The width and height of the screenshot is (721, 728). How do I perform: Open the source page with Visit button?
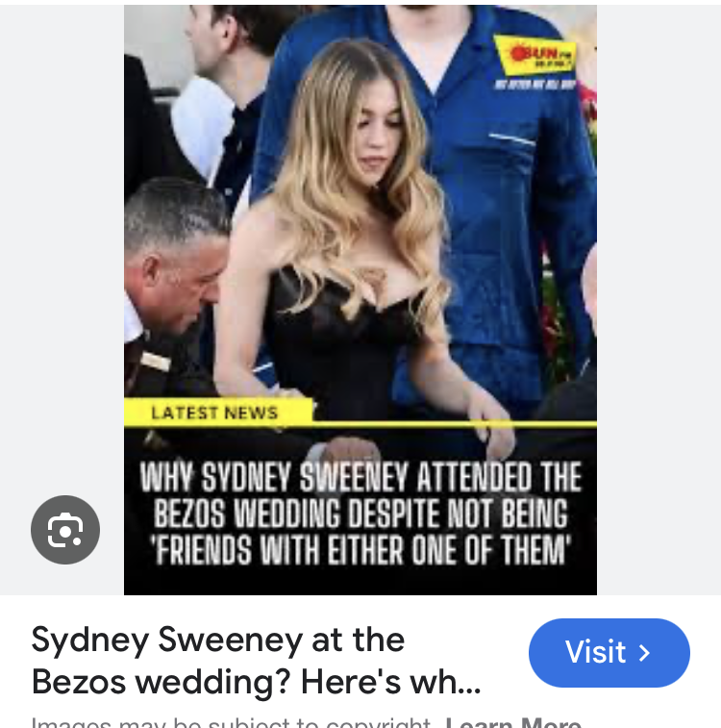[609, 653]
